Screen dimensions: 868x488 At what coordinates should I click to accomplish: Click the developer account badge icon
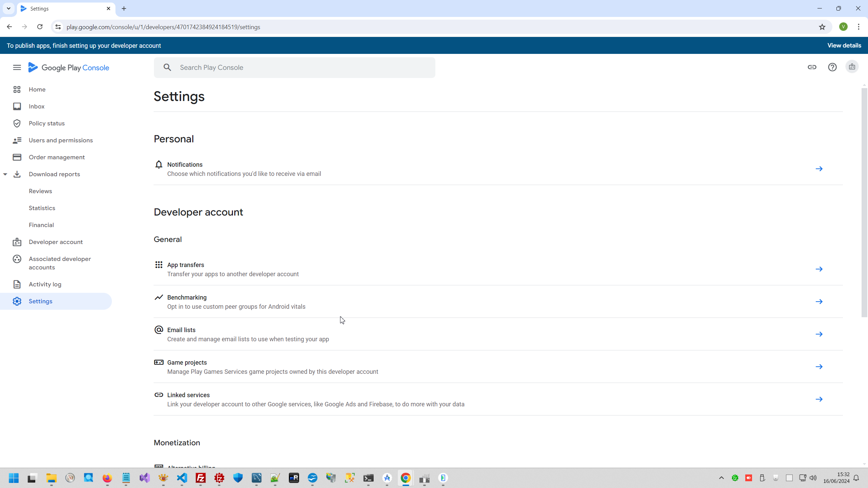(x=852, y=67)
